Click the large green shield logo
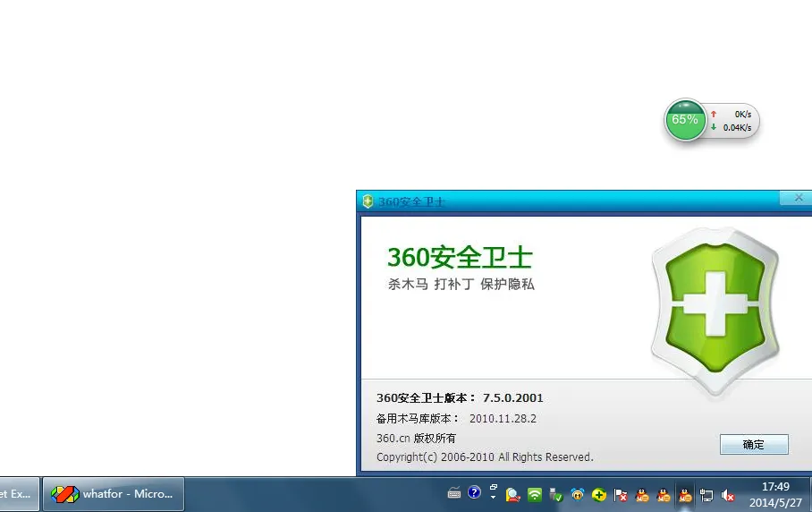The image size is (812, 512). [x=715, y=311]
